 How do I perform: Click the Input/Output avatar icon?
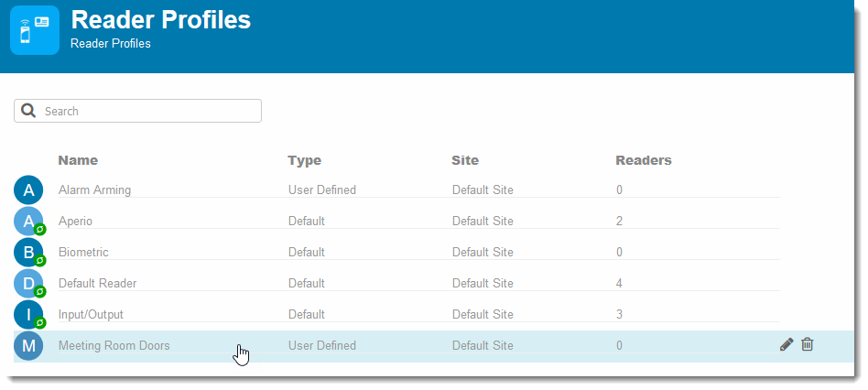28,314
